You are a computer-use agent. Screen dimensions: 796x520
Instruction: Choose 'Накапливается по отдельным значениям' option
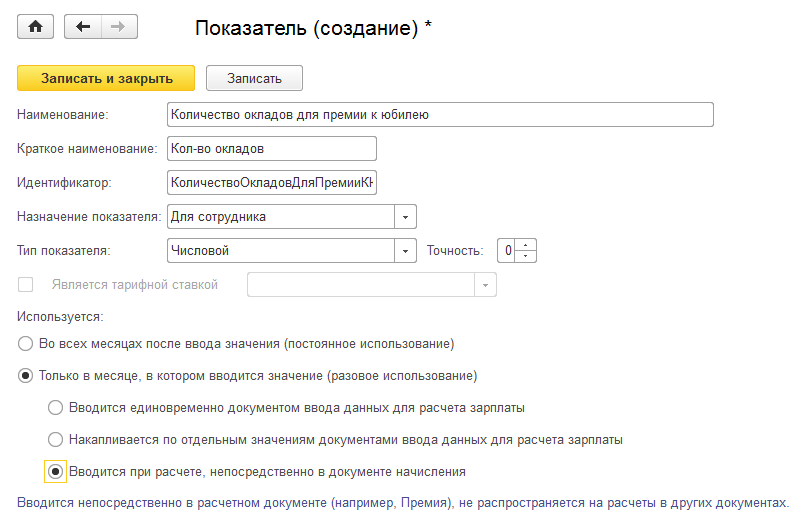pyautogui.click(x=56, y=439)
